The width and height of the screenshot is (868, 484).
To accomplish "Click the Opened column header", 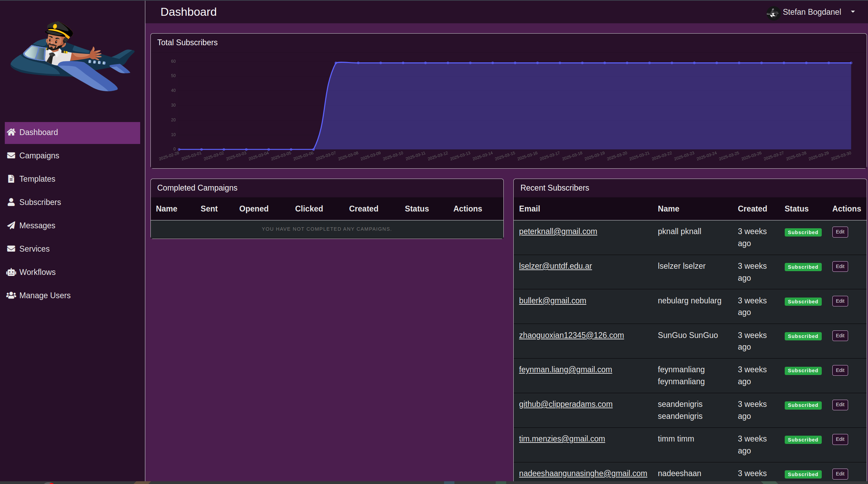I will pos(254,209).
